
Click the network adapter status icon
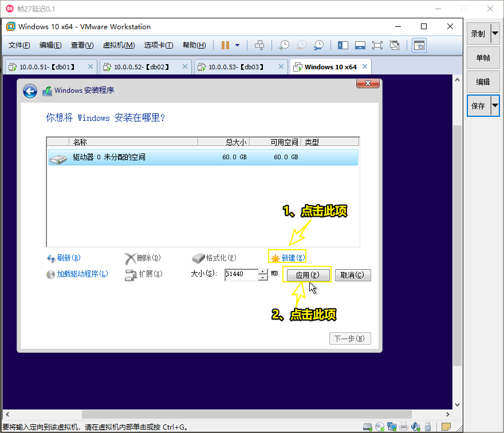click(x=392, y=427)
